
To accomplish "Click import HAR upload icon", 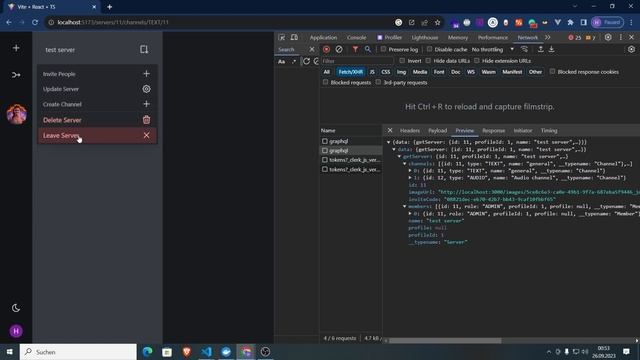I will point(540,49).
